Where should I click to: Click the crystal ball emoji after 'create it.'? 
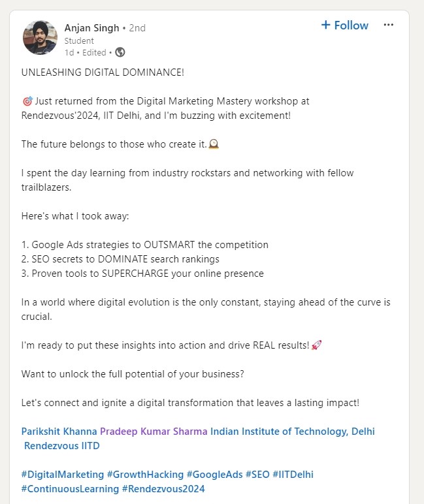pyautogui.click(x=213, y=144)
